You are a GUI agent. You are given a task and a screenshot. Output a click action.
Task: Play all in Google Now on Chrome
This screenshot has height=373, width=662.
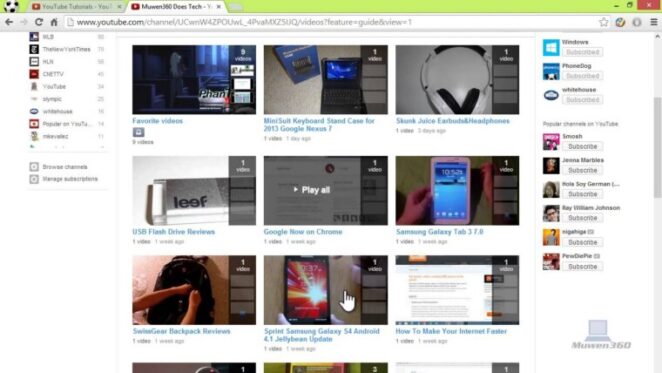pyautogui.click(x=312, y=190)
